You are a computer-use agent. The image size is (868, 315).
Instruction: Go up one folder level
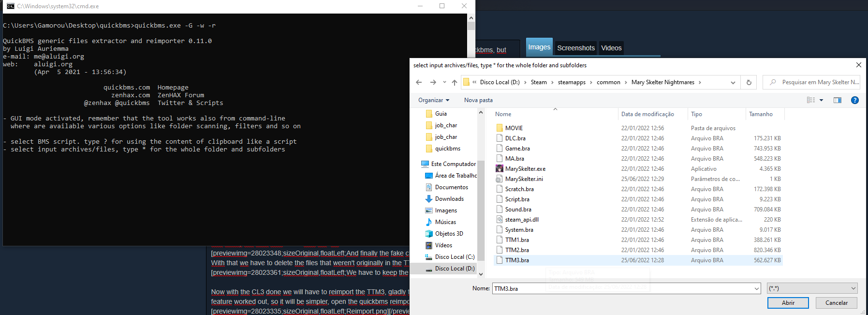point(455,82)
